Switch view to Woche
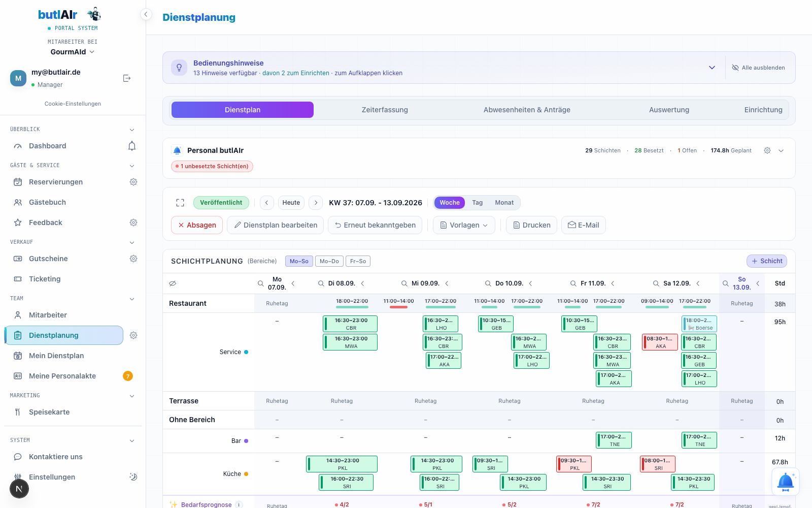The image size is (812, 508). pyautogui.click(x=450, y=203)
